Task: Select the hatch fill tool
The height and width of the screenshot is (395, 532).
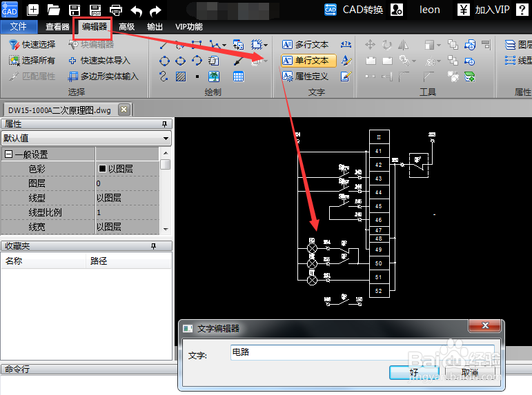Action: [181, 77]
